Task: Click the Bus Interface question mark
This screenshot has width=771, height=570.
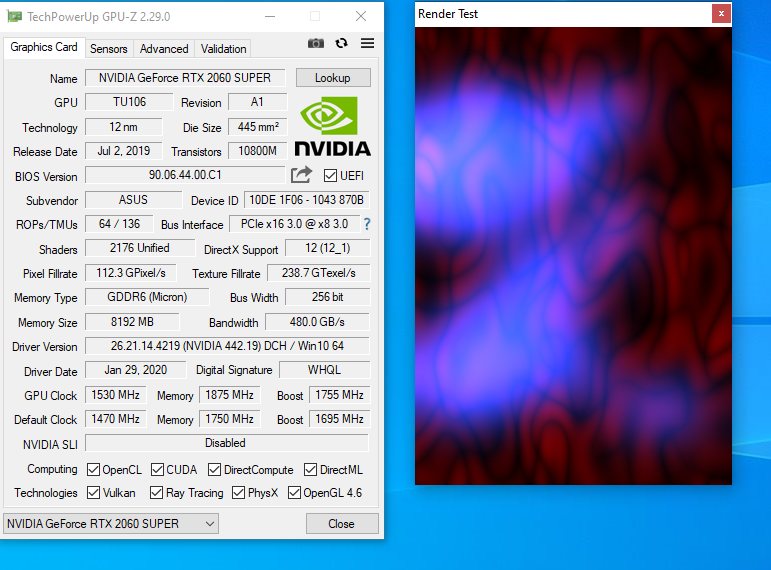Action: 367,224
